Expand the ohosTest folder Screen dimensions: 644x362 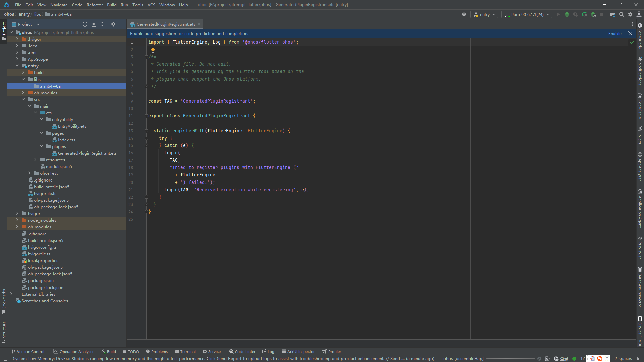coord(29,173)
